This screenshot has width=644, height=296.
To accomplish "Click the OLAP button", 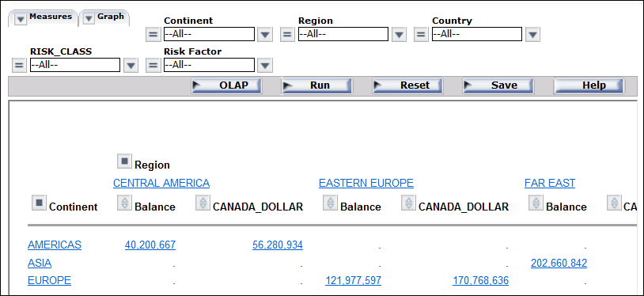I will (x=226, y=86).
